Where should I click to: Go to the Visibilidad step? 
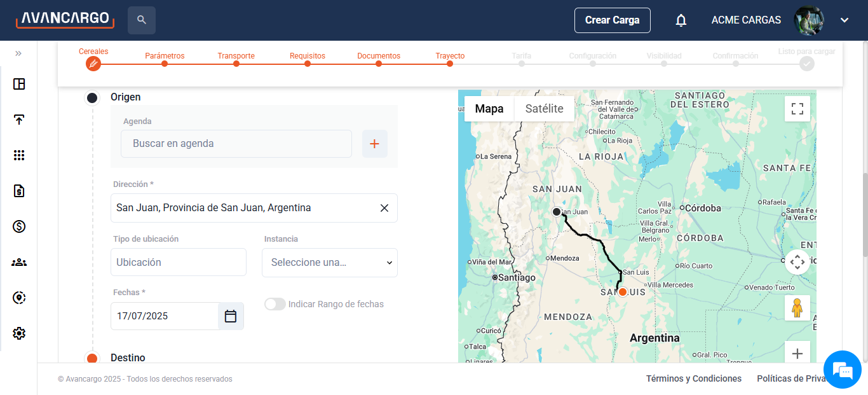pyautogui.click(x=664, y=59)
